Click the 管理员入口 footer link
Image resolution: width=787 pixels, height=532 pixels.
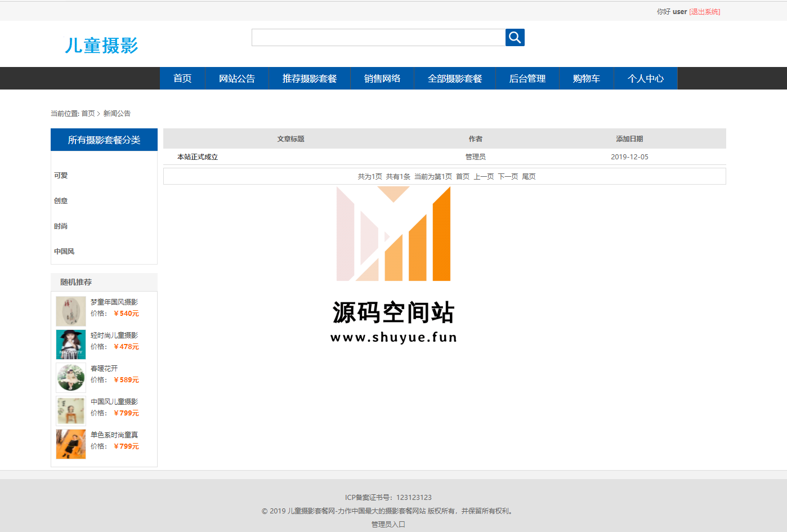(x=388, y=524)
